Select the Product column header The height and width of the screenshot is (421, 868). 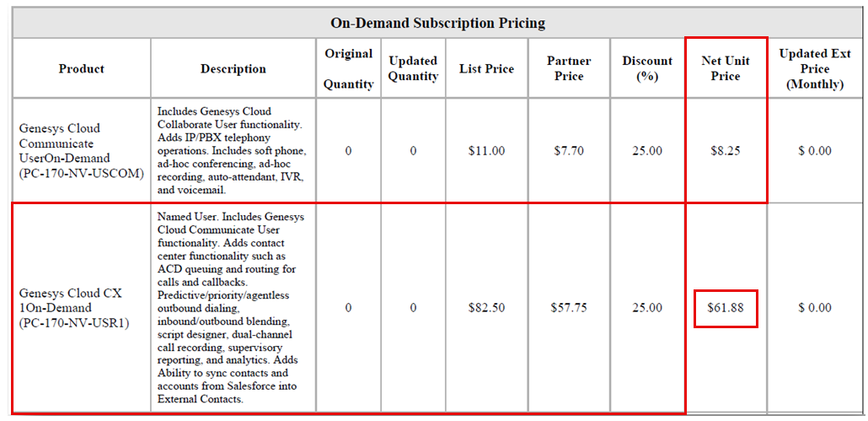81,68
